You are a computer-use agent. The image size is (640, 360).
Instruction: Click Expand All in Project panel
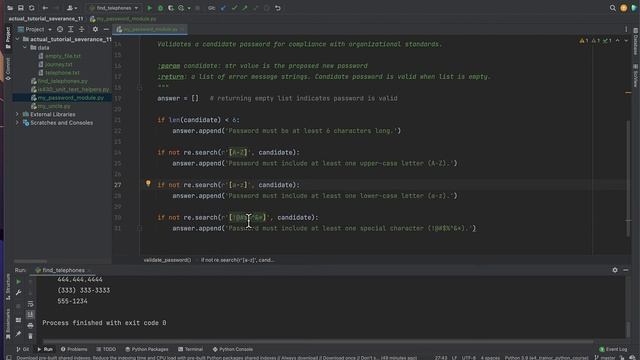click(71, 29)
